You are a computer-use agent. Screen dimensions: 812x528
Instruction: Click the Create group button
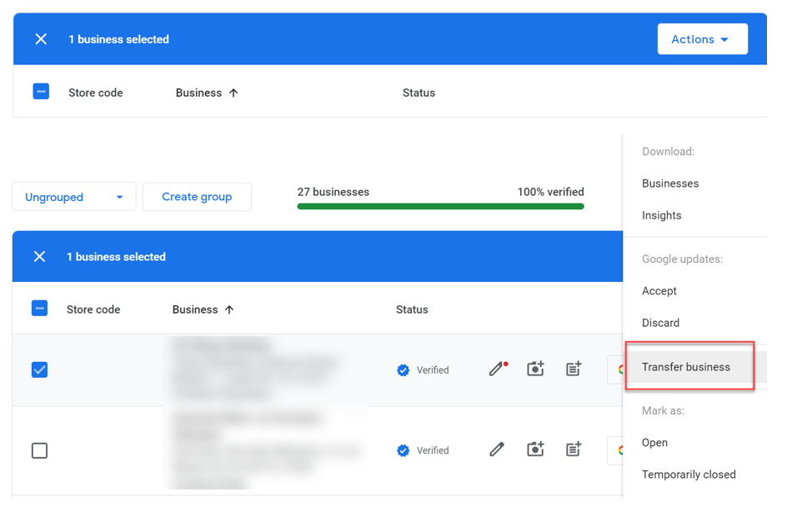197,196
